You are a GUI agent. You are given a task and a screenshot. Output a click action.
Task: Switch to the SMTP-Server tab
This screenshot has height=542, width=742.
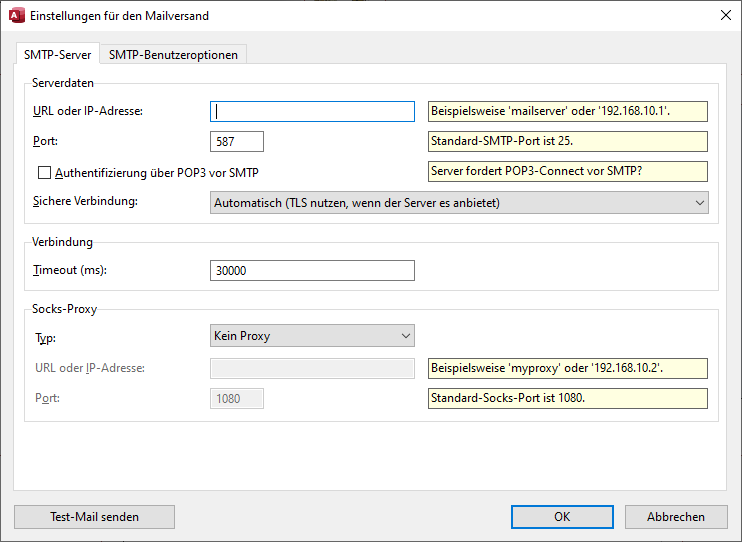tap(57, 55)
